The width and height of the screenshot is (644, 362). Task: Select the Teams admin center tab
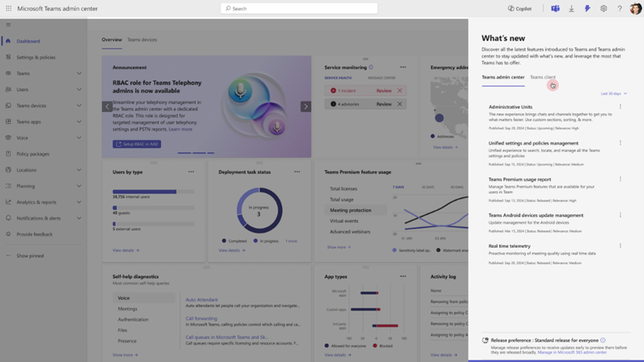[503, 77]
